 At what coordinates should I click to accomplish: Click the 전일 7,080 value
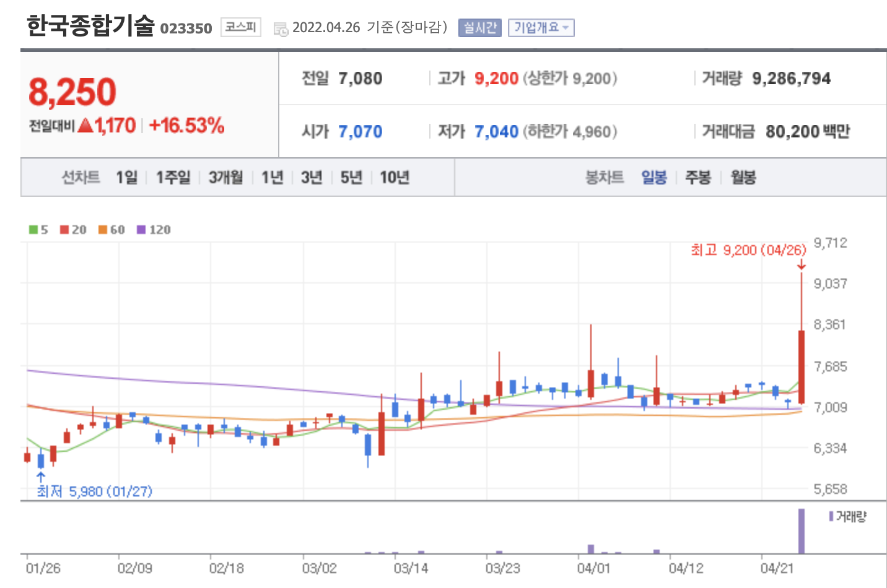pyautogui.click(x=360, y=79)
